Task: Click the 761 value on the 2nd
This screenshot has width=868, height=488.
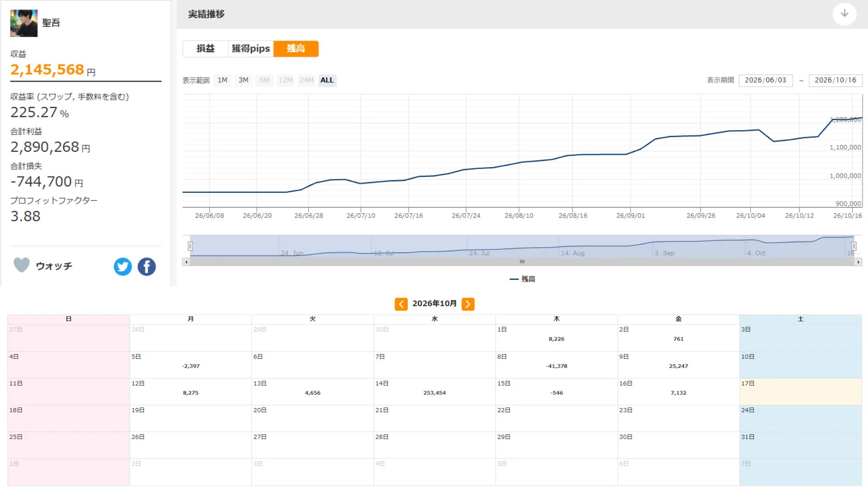Action: pyautogui.click(x=679, y=339)
